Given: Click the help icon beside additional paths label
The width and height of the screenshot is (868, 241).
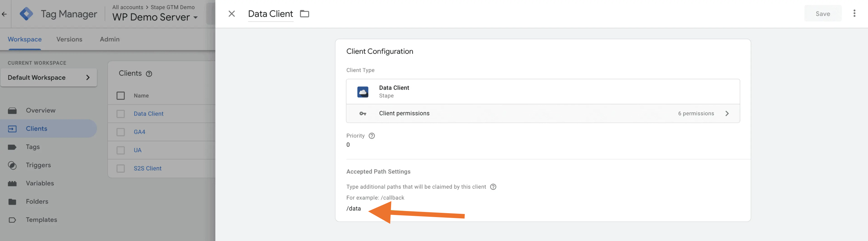Looking at the screenshot, I should (493, 187).
